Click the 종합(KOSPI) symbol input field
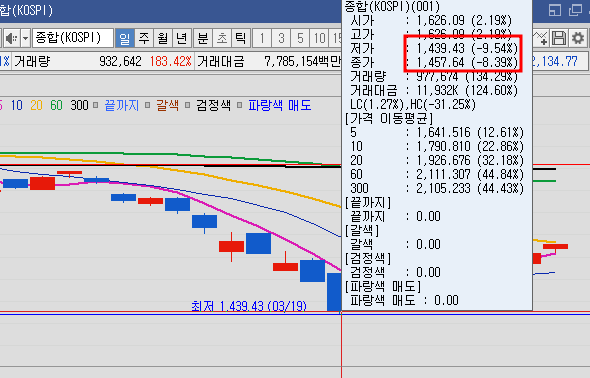 tap(73, 38)
